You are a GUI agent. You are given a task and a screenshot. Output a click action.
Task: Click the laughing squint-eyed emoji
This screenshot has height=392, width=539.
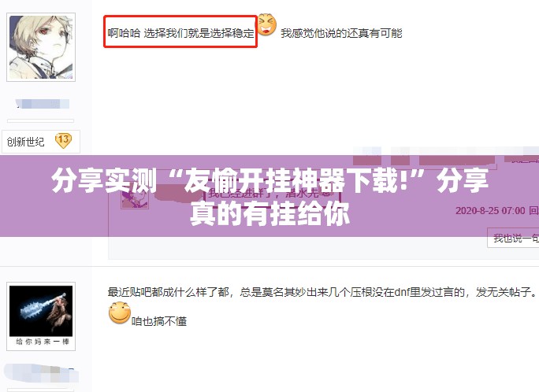[x=267, y=24]
